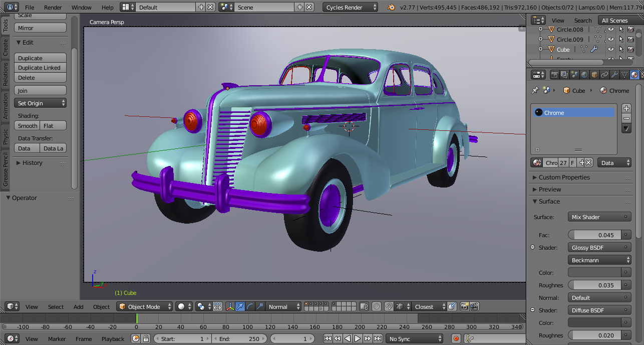Image resolution: width=644 pixels, height=345 pixels.
Task: Open the Object Constraints properties tab
Action: [604, 75]
